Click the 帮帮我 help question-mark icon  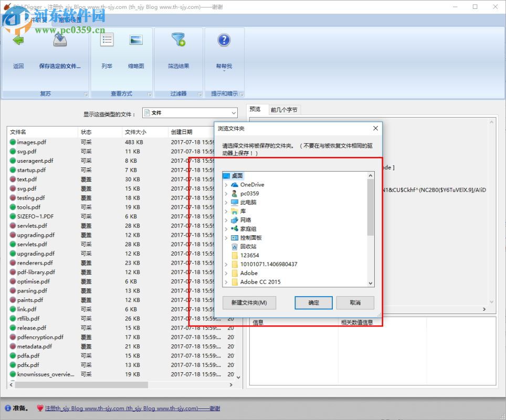(x=224, y=39)
